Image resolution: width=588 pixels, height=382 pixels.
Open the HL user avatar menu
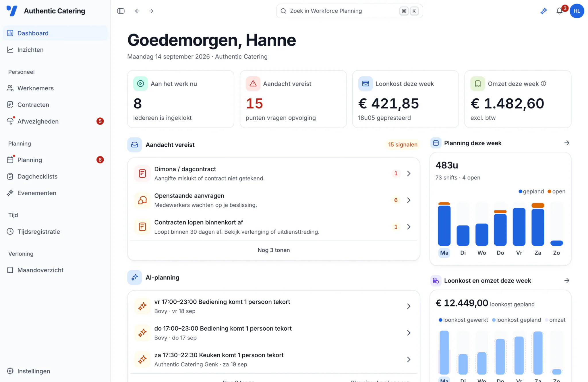[x=577, y=11]
